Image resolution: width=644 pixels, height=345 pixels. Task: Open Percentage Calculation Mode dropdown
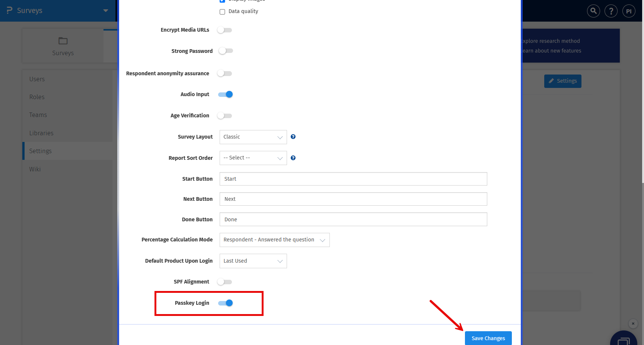pyautogui.click(x=275, y=240)
